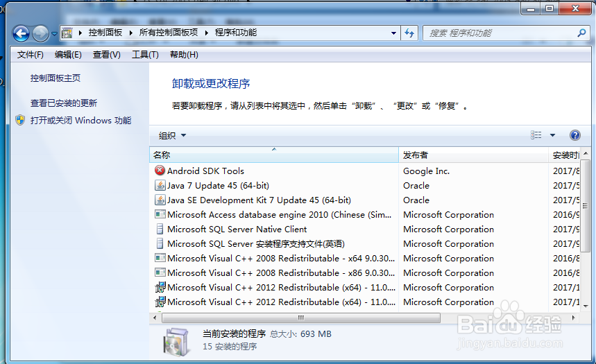Click the Visual C++ 2008 x86 icon
The image size is (596, 364).
[160, 272]
